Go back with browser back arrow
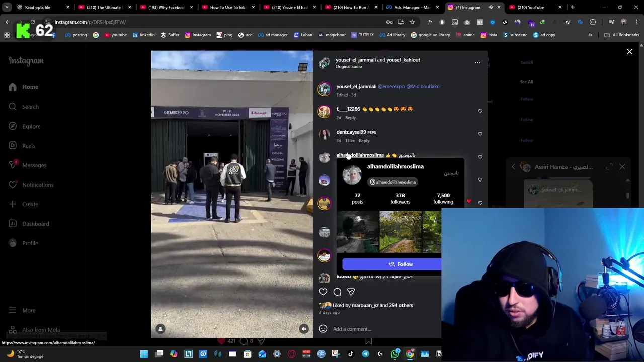This screenshot has width=644, height=362. pyautogui.click(x=7, y=22)
